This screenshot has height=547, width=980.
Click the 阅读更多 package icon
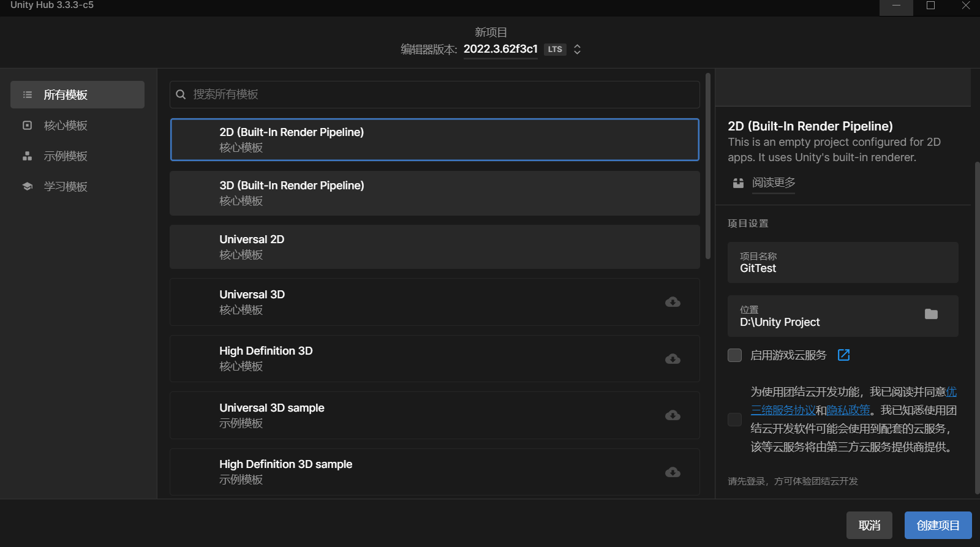click(738, 183)
